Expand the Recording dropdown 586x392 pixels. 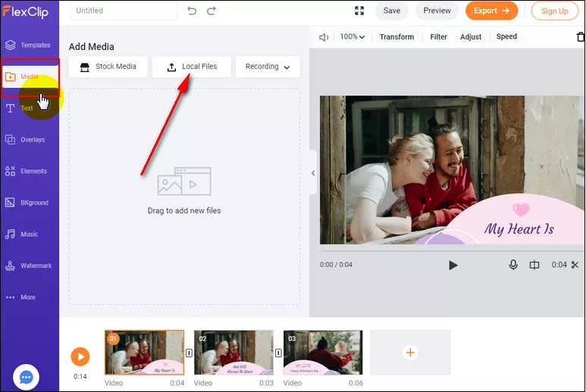pos(268,67)
